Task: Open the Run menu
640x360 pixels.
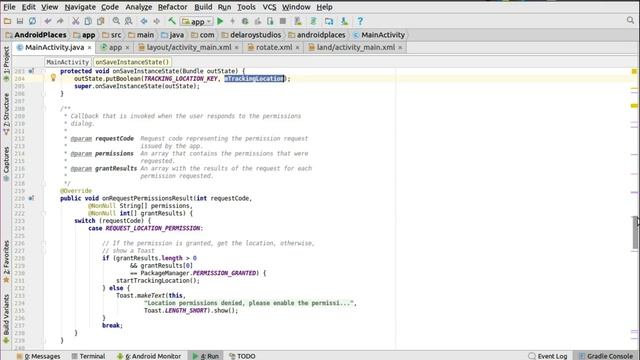Action: point(224,7)
